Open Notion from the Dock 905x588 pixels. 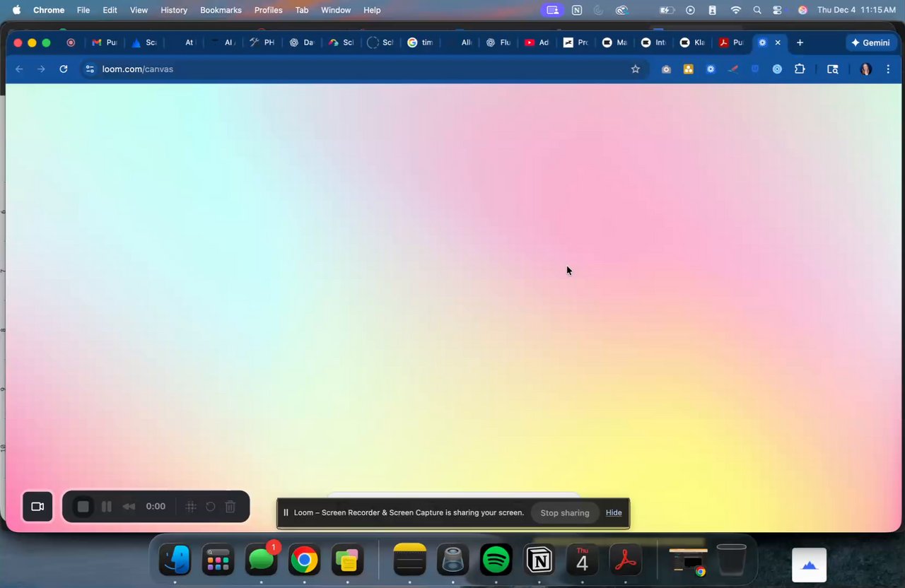tap(539, 561)
